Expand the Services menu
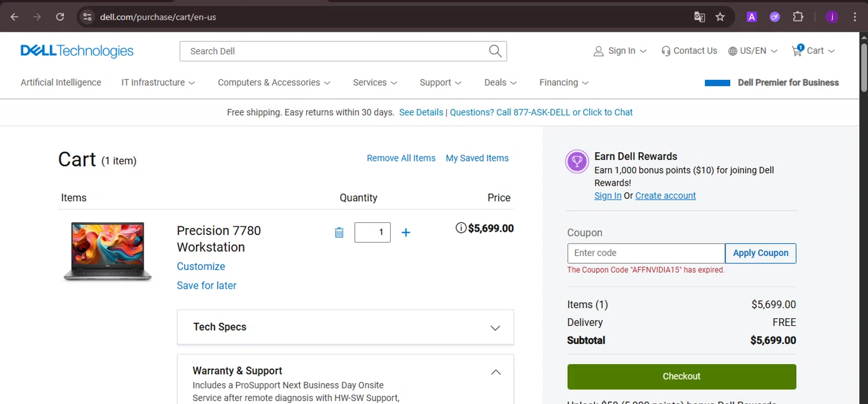 point(375,82)
